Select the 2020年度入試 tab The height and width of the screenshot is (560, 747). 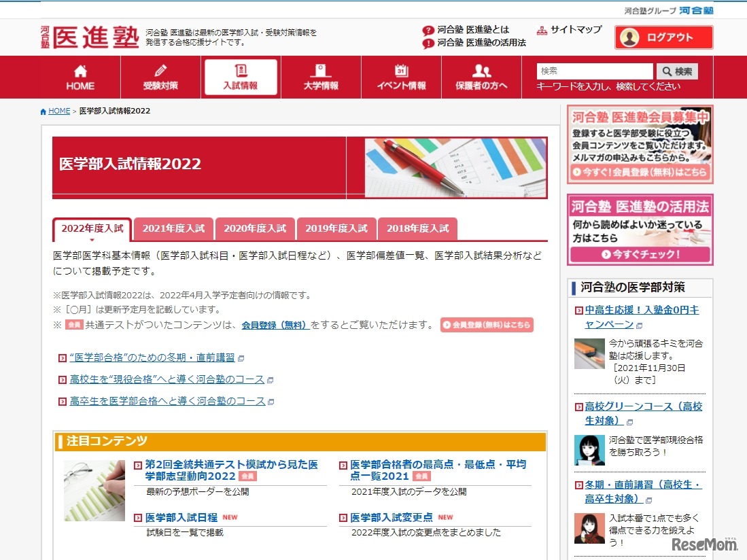[255, 230]
